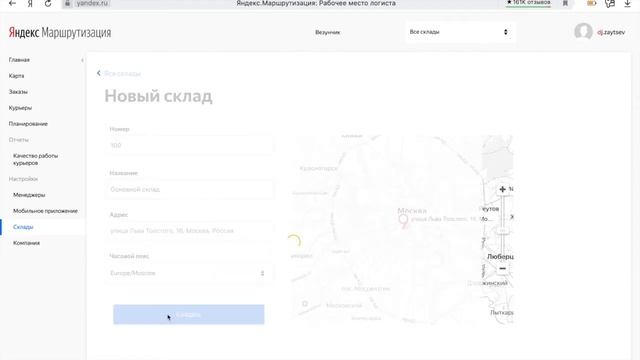Open browser downloads arrow icon

[627, 3]
